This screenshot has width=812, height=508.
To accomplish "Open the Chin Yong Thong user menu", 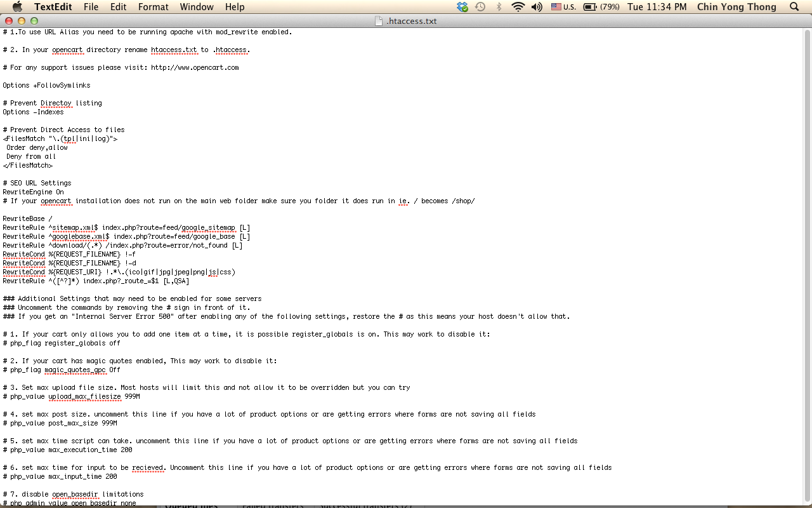I will pos(737,7).
